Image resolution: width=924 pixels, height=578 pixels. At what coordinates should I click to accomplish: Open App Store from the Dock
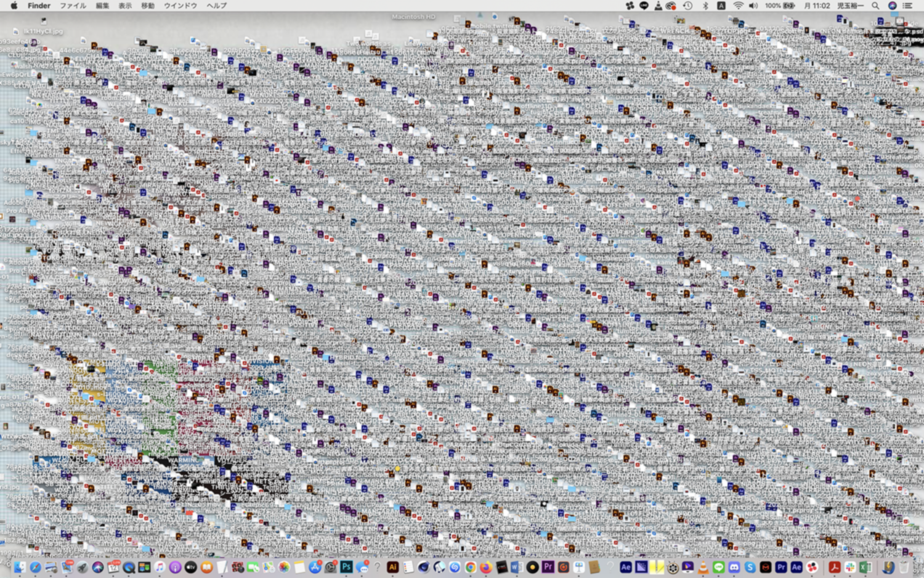tap(315, 567)
